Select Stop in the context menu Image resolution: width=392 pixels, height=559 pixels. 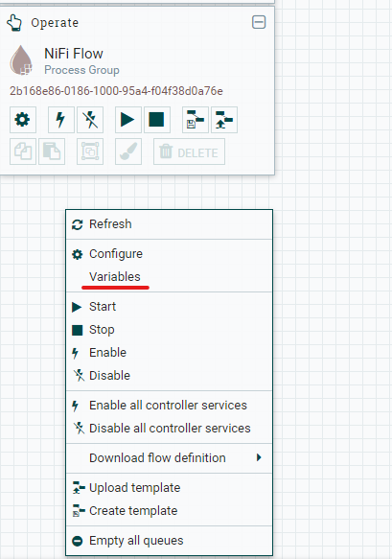[170, 330]
